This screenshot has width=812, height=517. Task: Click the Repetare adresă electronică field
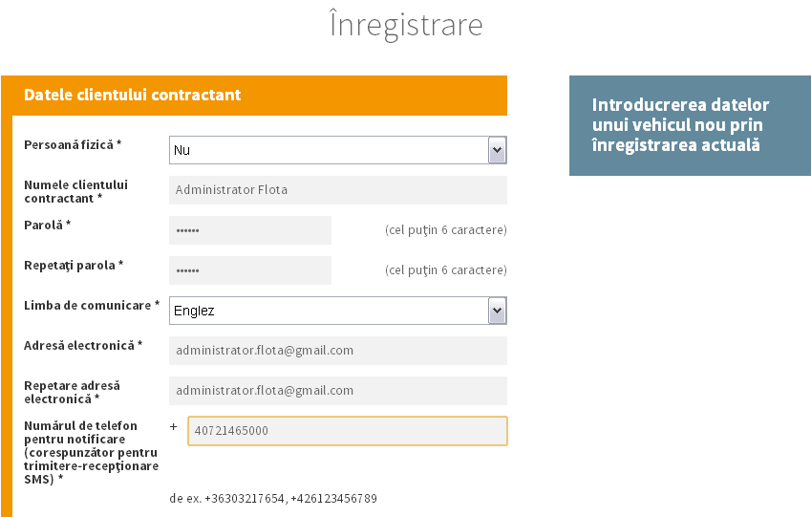[x=337, y=391]
